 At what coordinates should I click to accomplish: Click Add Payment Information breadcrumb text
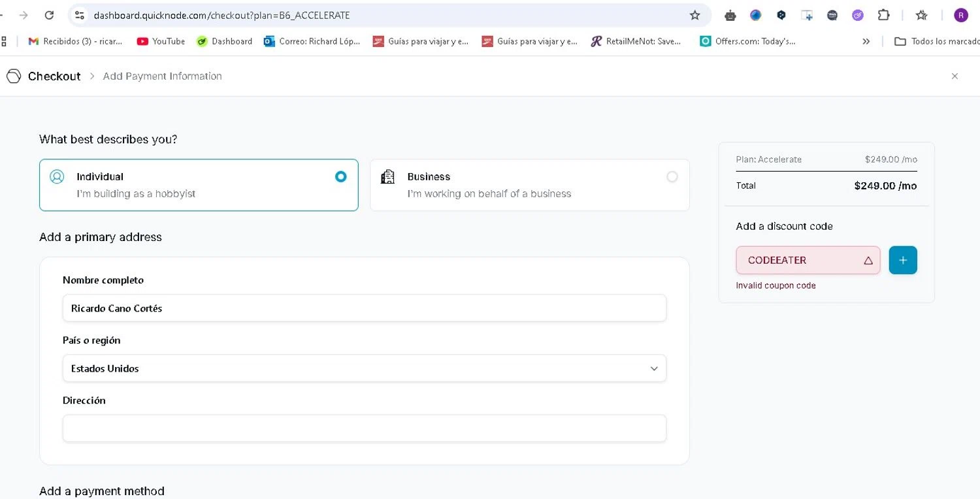(162, 76)
